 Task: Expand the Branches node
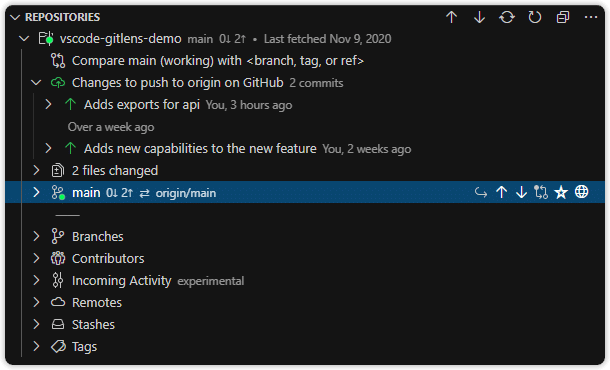36,236
